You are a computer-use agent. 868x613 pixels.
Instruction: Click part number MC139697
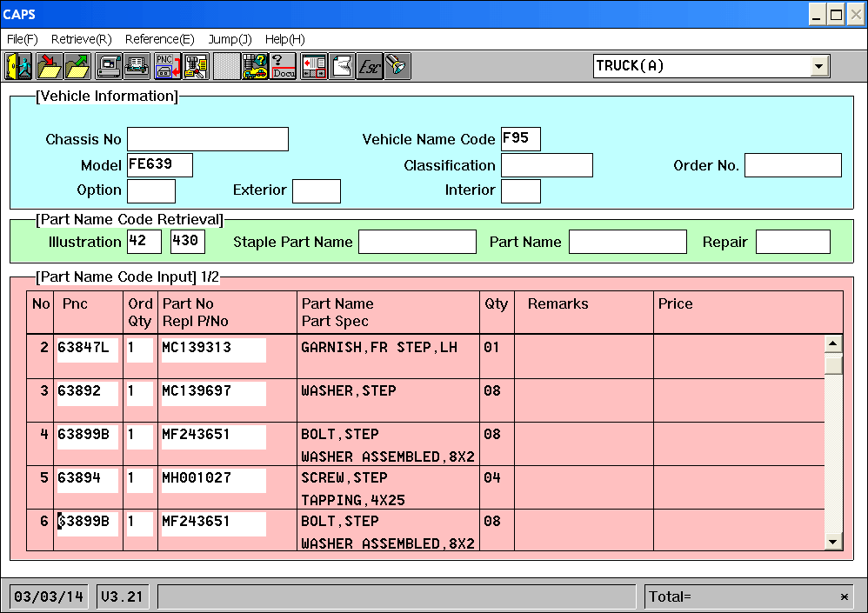click(214, 393)
